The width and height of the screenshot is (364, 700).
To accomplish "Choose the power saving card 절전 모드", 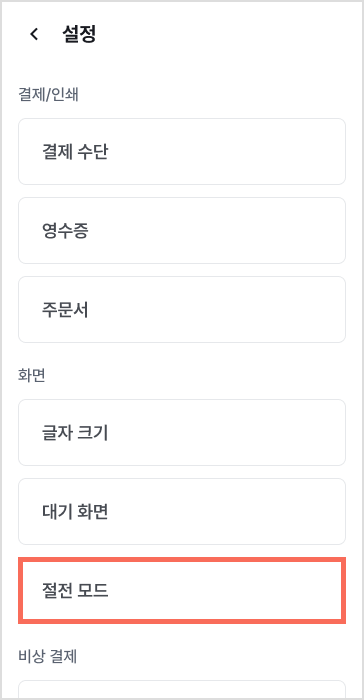I will [182, 590].
